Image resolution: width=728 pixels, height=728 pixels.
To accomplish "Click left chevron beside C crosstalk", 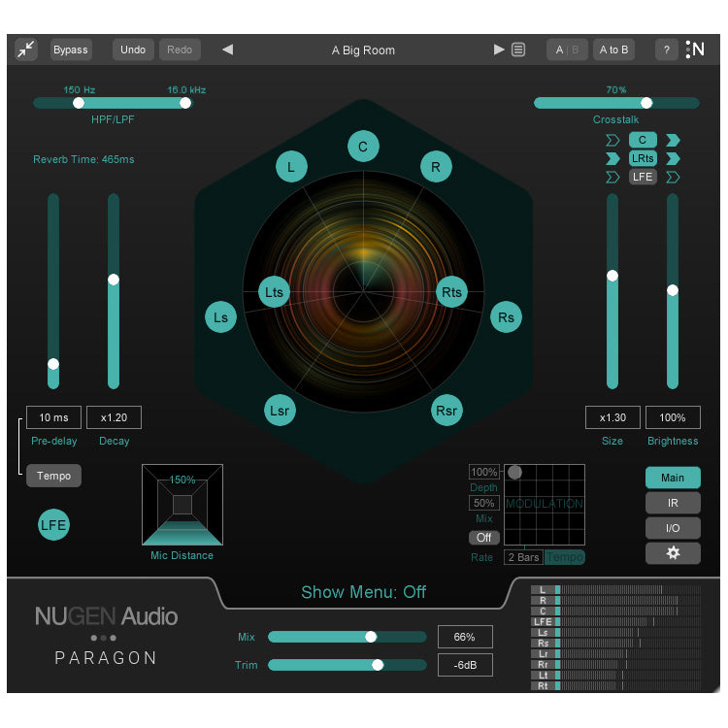I will (x=612, y=140).
